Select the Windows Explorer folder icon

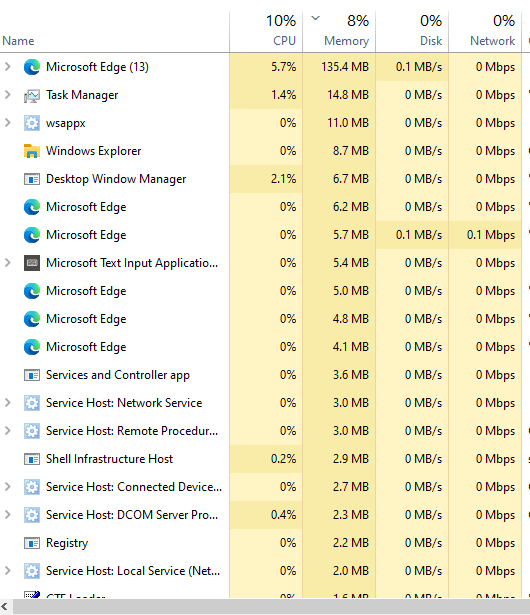pyautogui.click(x=32, y=151)
